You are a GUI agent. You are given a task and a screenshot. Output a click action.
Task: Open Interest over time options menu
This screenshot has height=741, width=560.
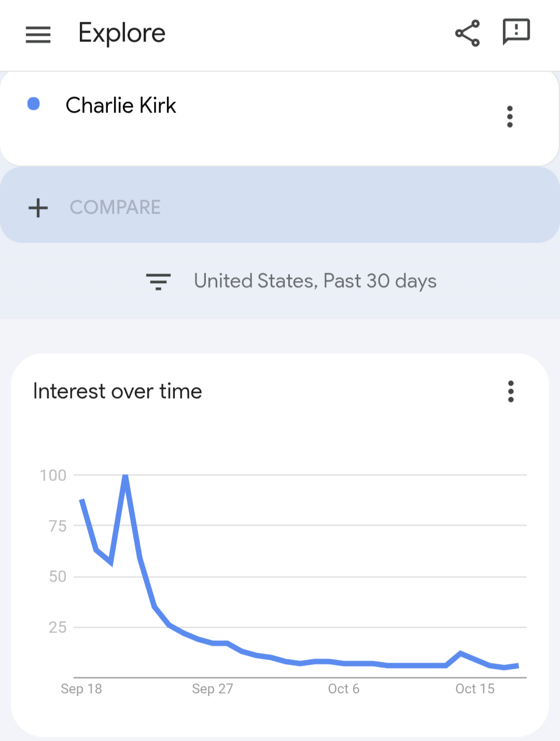[x=511, y=392]
